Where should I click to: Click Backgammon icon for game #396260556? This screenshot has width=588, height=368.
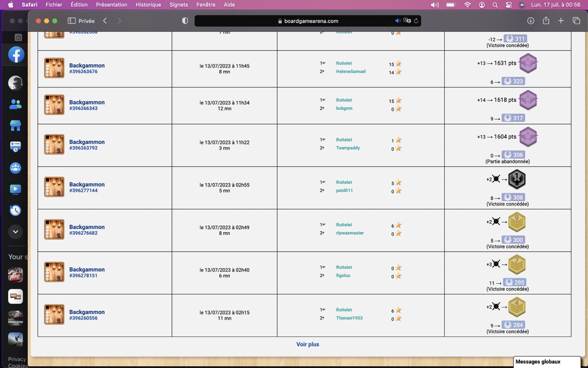54,315
